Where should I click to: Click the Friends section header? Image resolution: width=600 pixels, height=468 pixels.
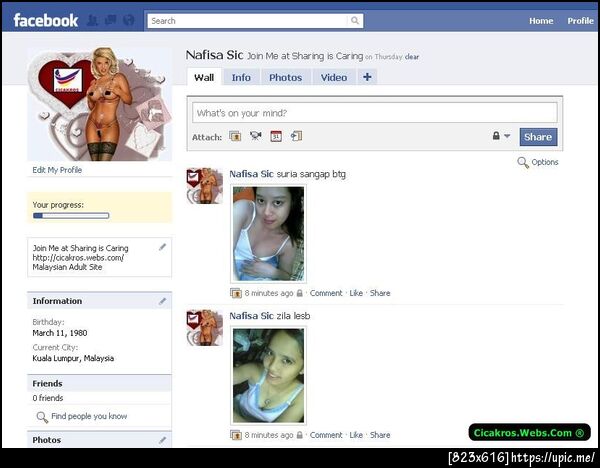click(x=99, y=383)
